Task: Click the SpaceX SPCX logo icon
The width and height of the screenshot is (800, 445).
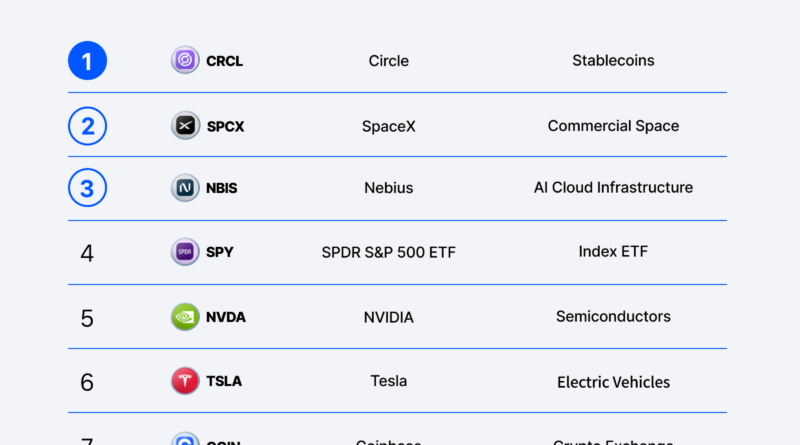Action: click(x=185, y=126)
